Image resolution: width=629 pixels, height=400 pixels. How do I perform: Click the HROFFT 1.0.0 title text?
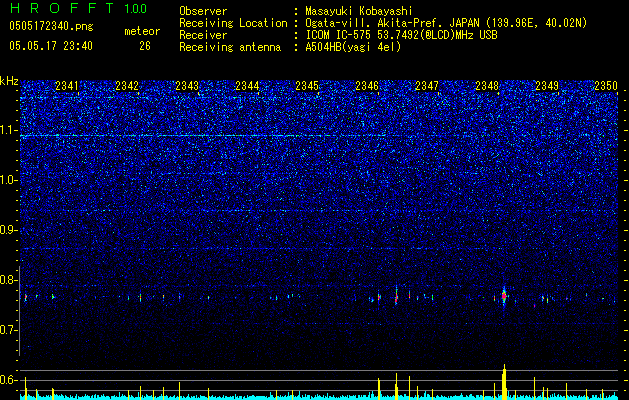tap(78, 8)
